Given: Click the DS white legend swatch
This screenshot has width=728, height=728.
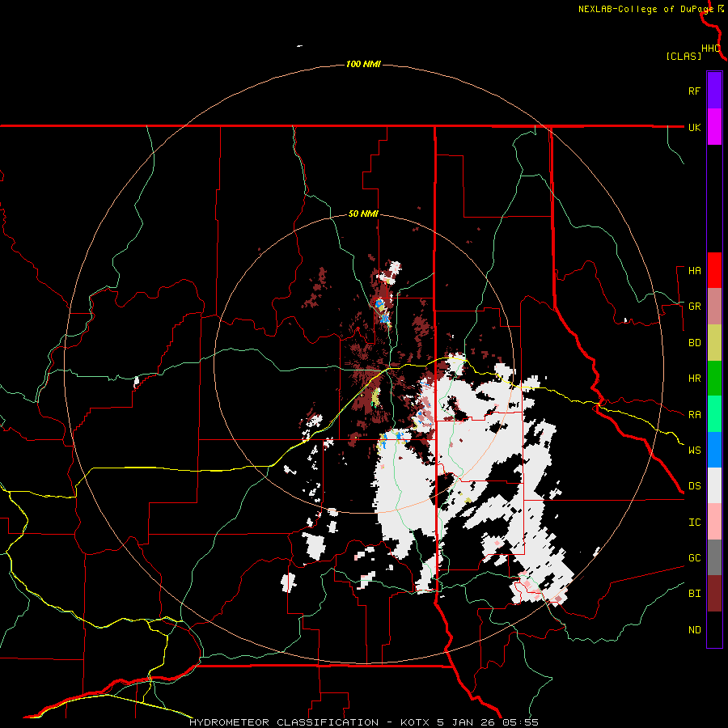Looking at the screenshot, I should coord(714,485).
